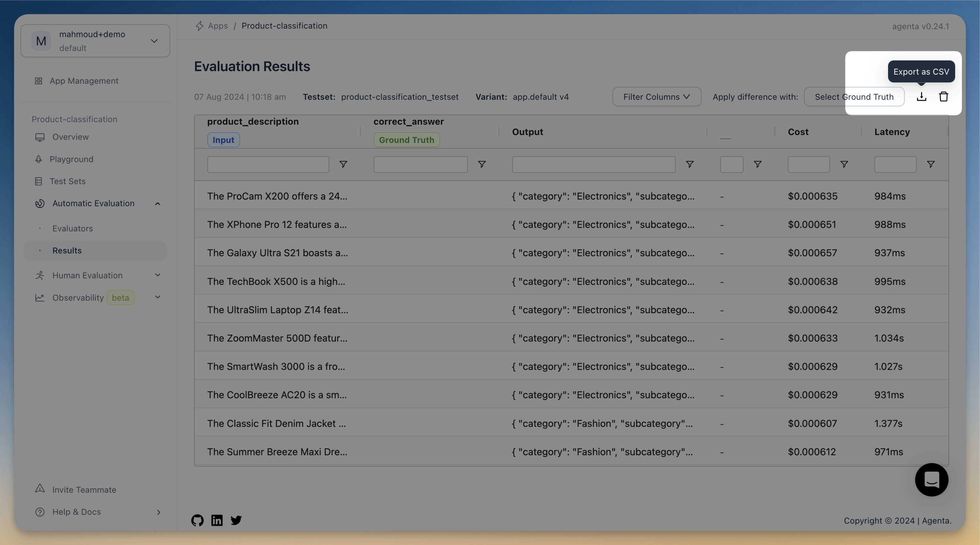
Task: Expand the Human Evaluation section chevron
Action: point(158,275)
